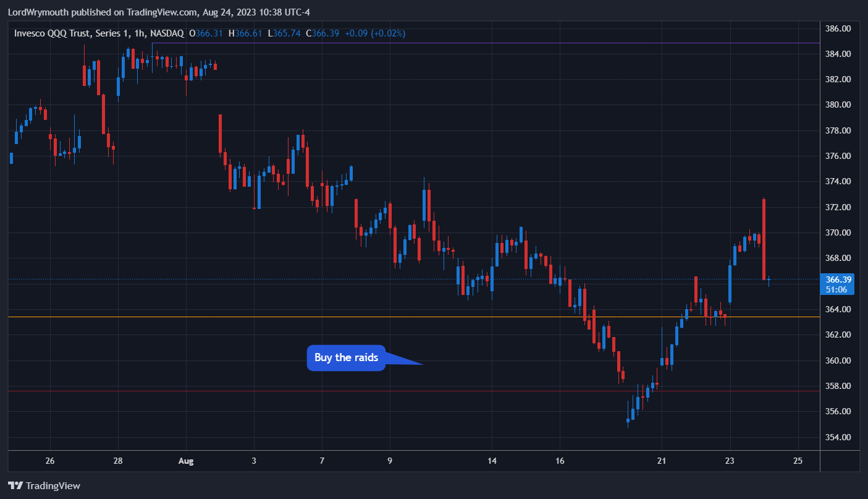Image resolution: width=868 pixels, height=499 pixels.
Task: Click the 'Aug' date axis label
Action: pyautogui.click(x=186, y=461)
